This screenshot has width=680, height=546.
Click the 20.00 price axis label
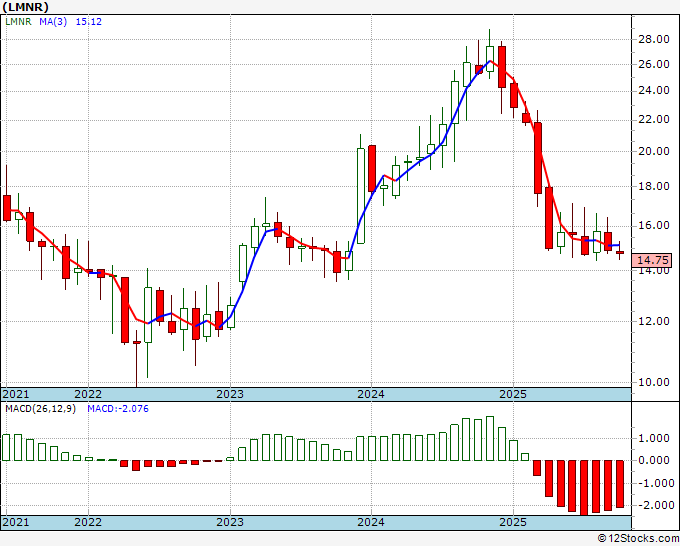click(x=654, y=151)
